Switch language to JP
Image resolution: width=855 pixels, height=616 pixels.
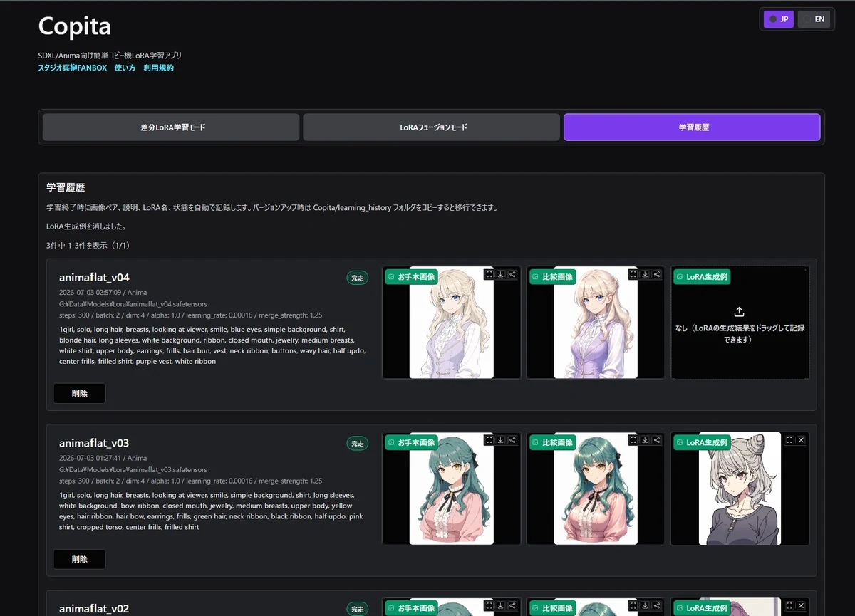click(779, 19)
